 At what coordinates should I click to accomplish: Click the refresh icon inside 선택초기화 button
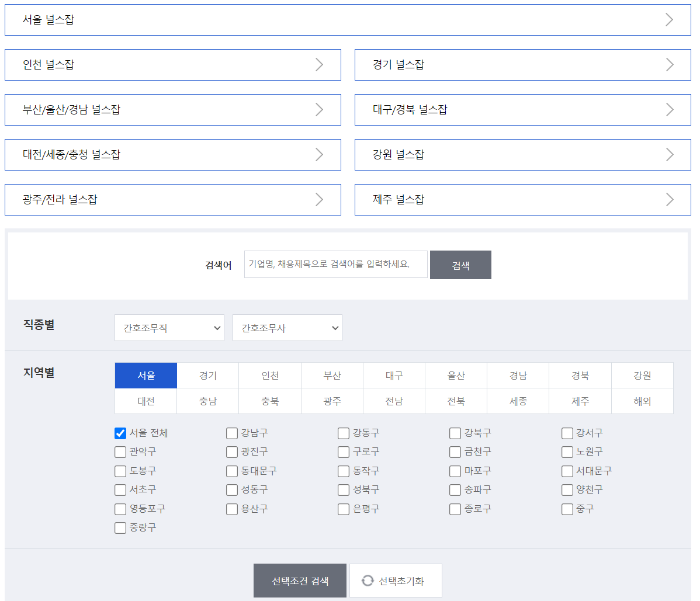(368, 580)
